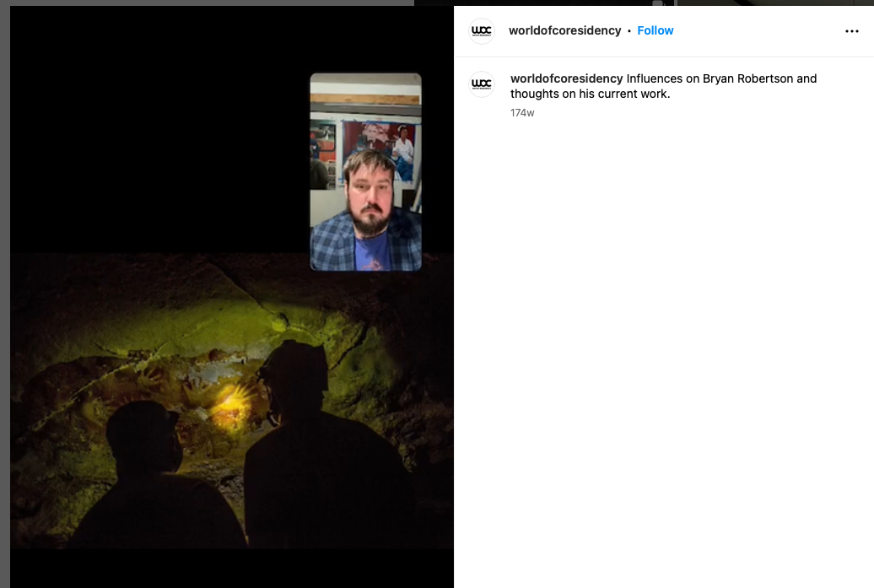Click the 174w post timestamp
The image size is (874, 588).
pos(522,113)
